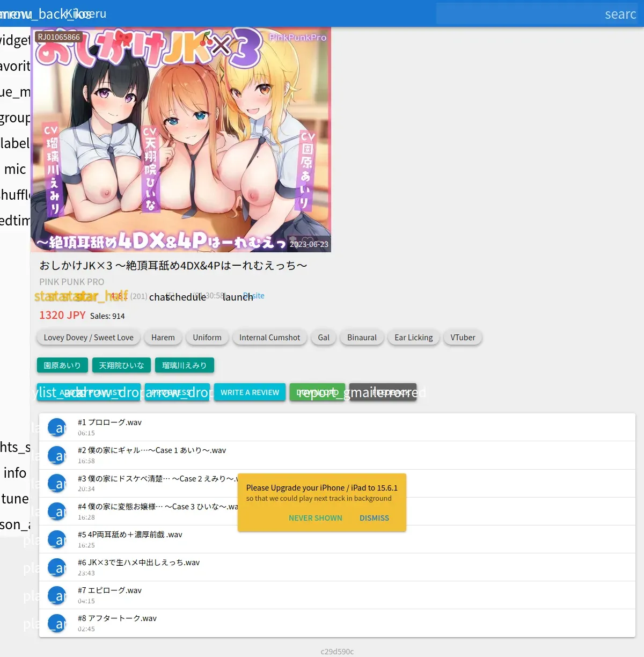The image size is (644, 657).
Task: Dismiss the iPhone upgrade notice
Action: 374,518
